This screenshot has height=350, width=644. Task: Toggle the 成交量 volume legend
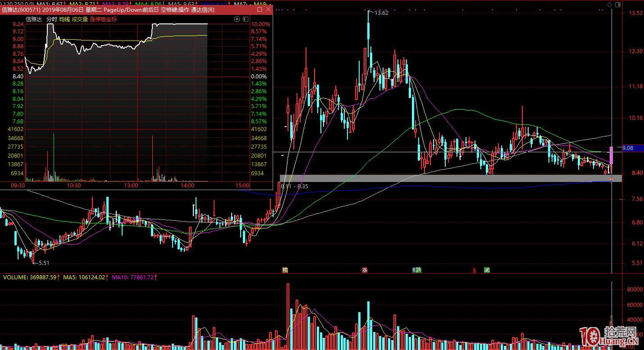[x=80, y=19]
